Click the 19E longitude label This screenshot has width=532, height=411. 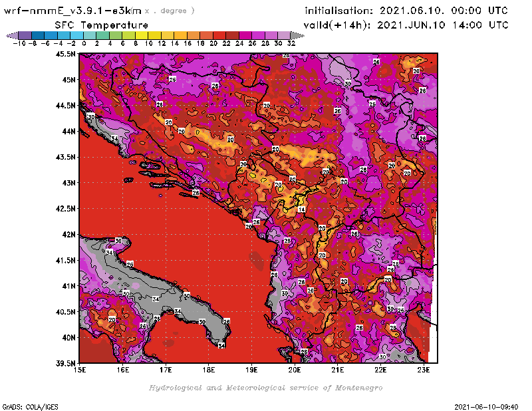click(x=252, y=370)
